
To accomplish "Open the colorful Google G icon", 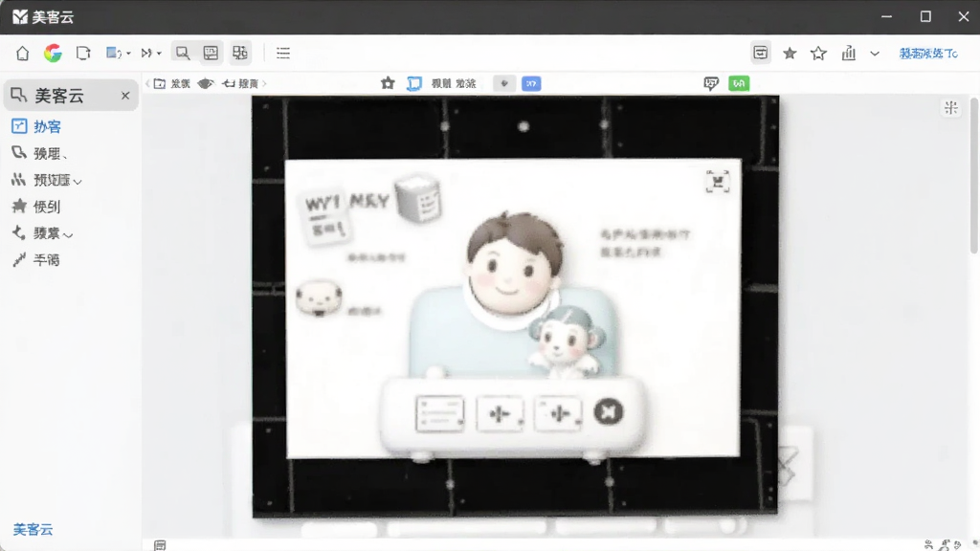I will point(54,54).
